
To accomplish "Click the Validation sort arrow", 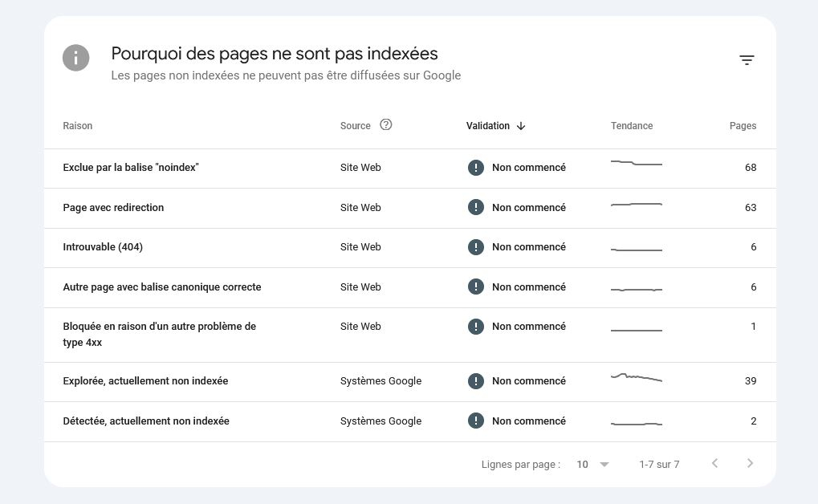I will (x=521, y=126).
